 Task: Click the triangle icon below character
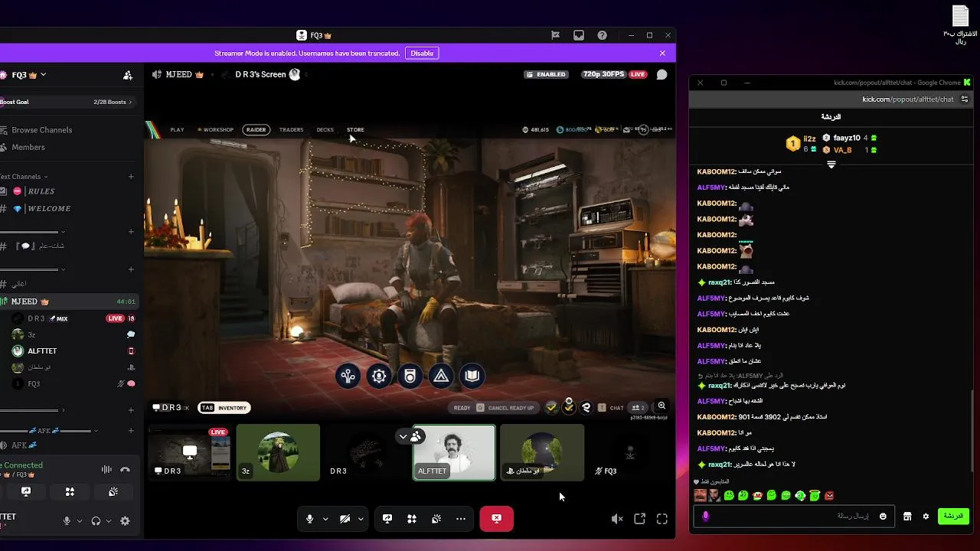[x=441, y=376]
